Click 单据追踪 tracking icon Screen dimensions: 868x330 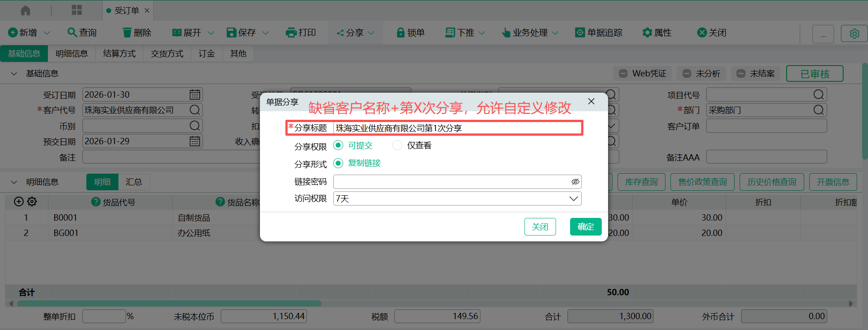pos(580,33)
